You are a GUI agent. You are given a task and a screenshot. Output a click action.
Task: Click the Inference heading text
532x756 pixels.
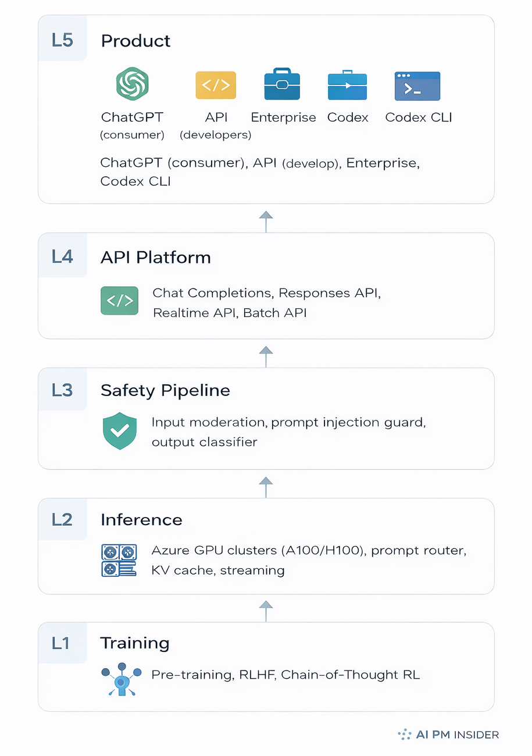tap(141, 519)
